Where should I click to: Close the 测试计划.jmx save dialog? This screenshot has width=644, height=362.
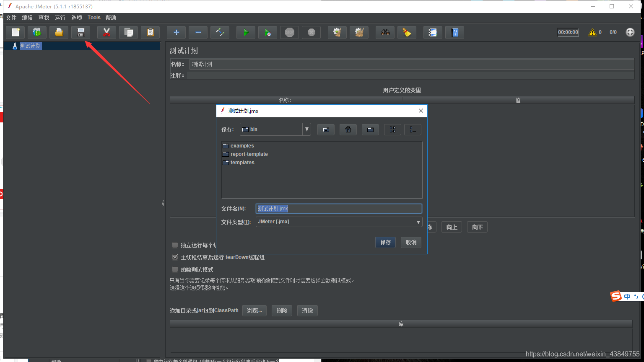(x=421, y=111)
